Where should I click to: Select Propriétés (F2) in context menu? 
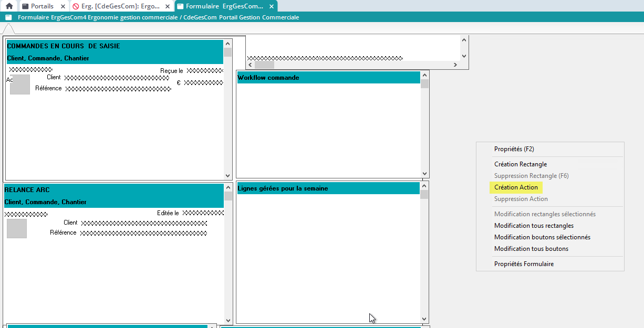[514, 149]
